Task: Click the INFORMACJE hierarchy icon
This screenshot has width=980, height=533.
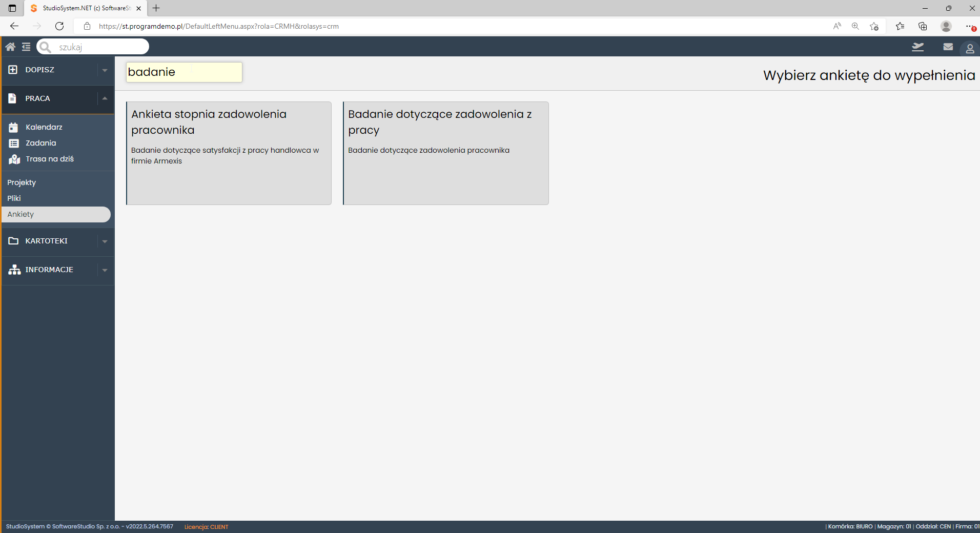Action: click(x=14, y=270)
